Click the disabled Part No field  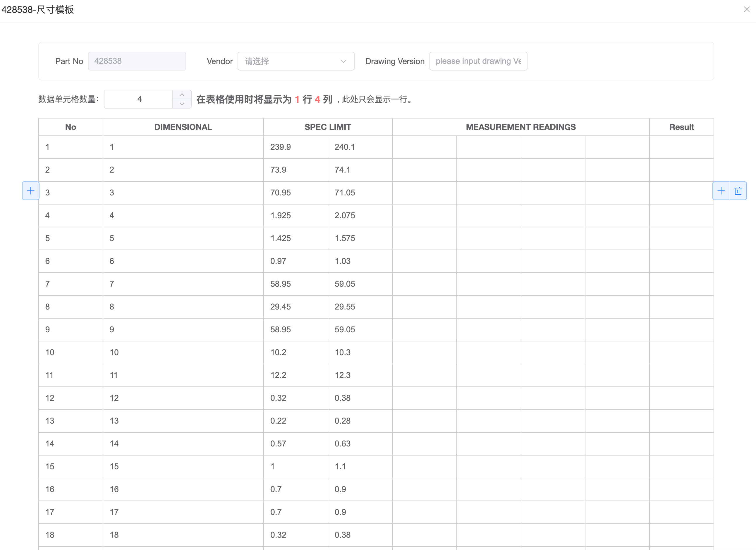[137, 61]
